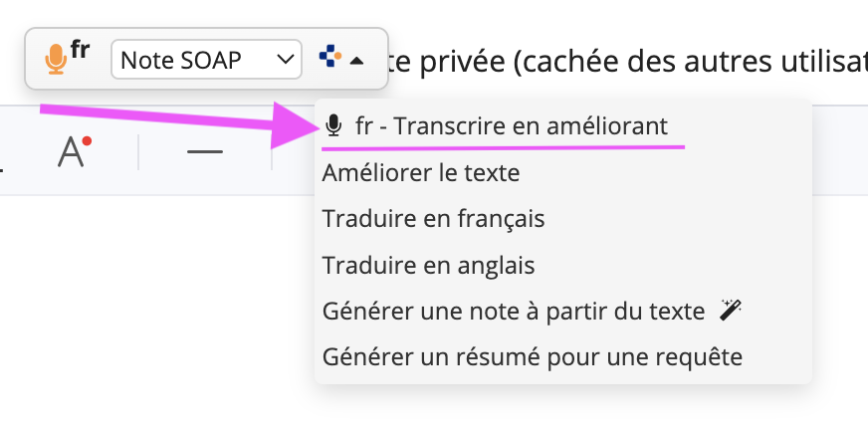Open the text color "A" tool
Screen dimensions: 868x434
[72, 152]
